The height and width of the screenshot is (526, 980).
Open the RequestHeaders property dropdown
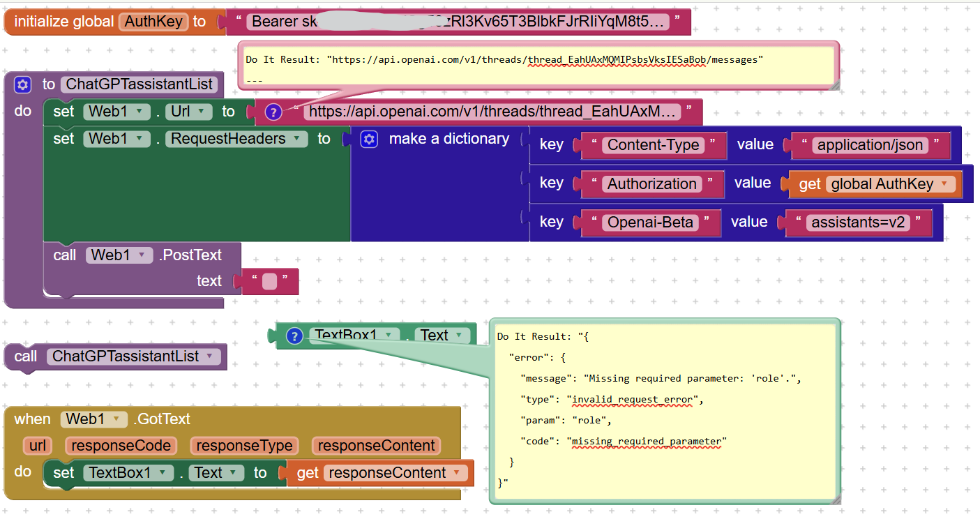[x=299, y=139]
